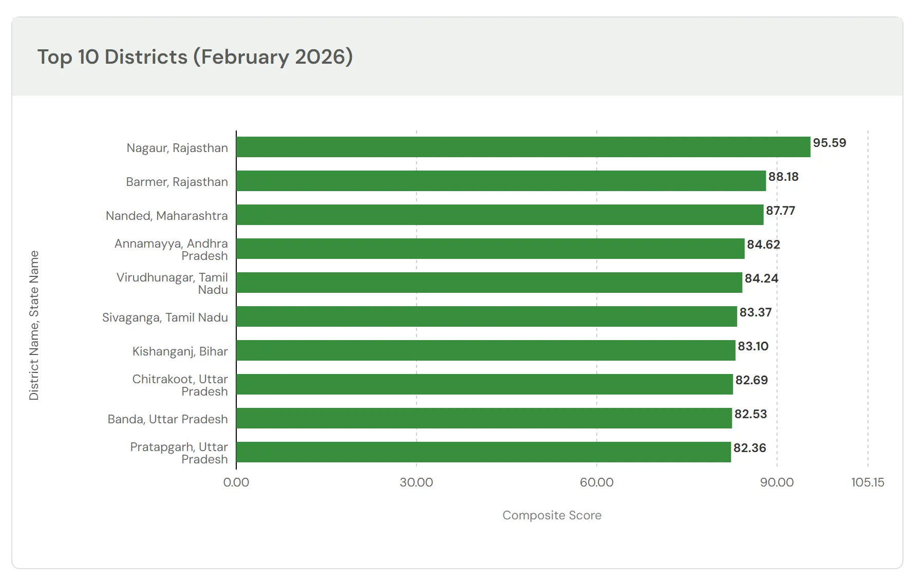The width and height of the screenshot is (924, 580).
Task: Click the Sivaganga, Tamil Nadu bar
Action: 486,316
